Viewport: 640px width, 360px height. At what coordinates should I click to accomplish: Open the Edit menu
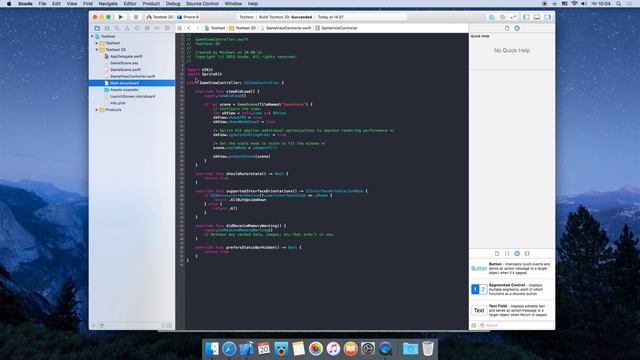coord(56,4)
